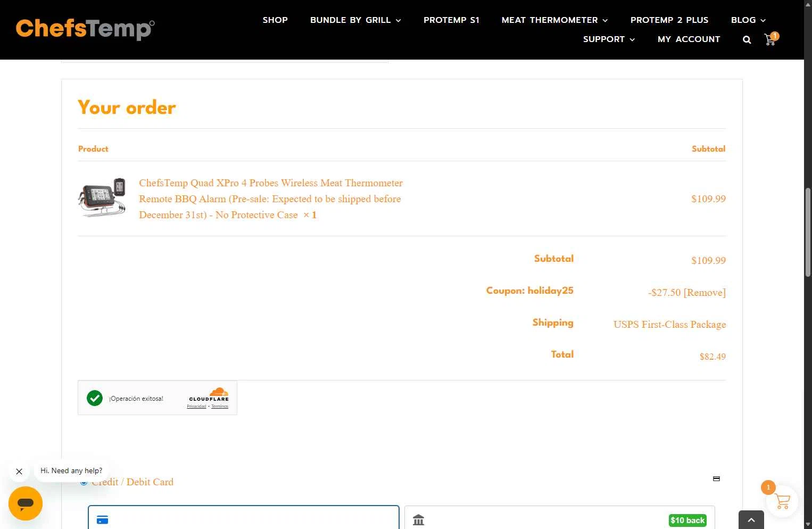Go to My Account
This screenshot has width=812, height=529.
click(689, 39)
